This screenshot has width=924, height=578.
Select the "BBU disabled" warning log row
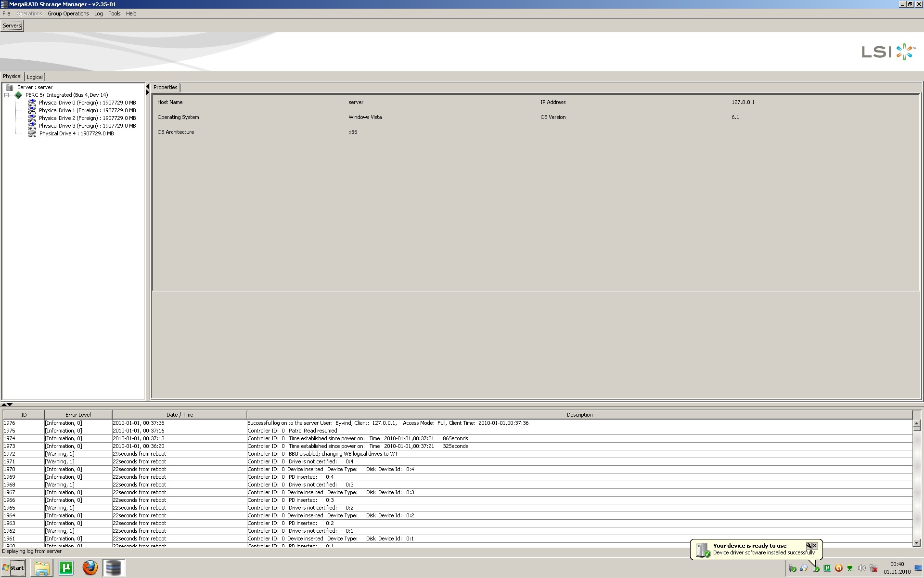click(x=458, y=454)
